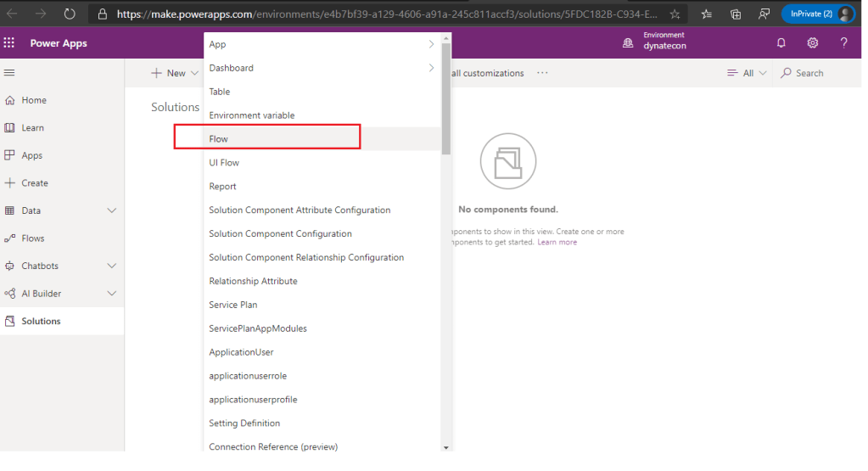Choose Environment variable in the menu
This screenshot has width=868, height=471.
click(x=252, y=115)
